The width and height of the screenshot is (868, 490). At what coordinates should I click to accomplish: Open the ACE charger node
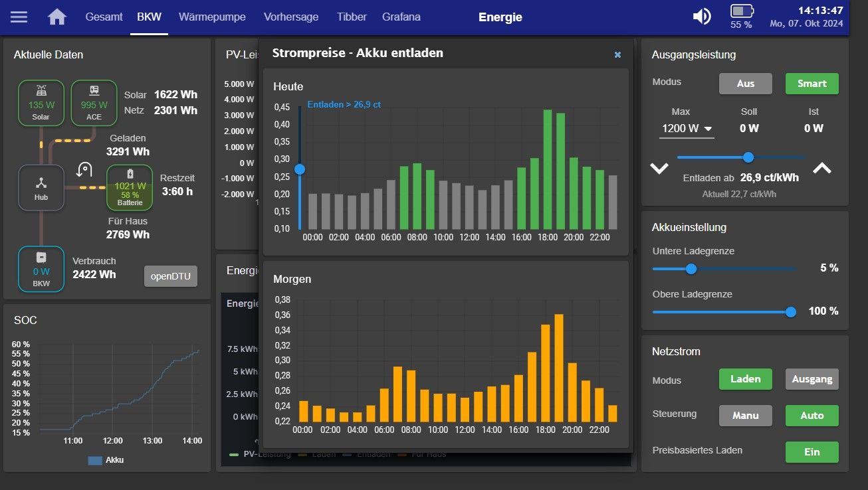94,103
